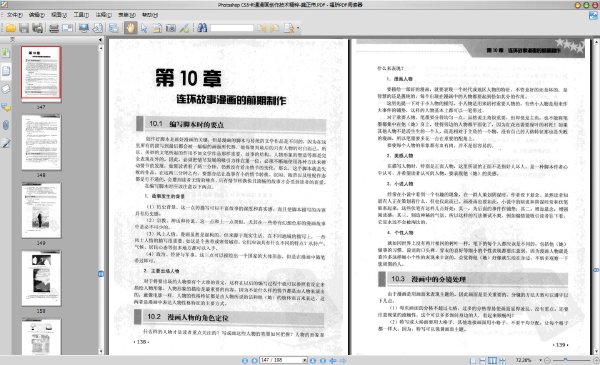600x365 pixels.
Task: Open the signatures pen panel in sidebar
Action: coord(6,143)
